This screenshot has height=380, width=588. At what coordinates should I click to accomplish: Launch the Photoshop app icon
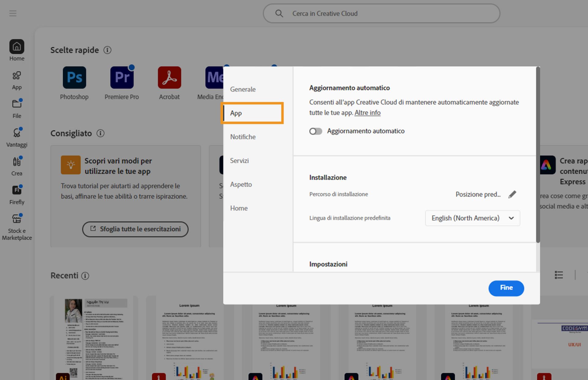click(74, 78)
